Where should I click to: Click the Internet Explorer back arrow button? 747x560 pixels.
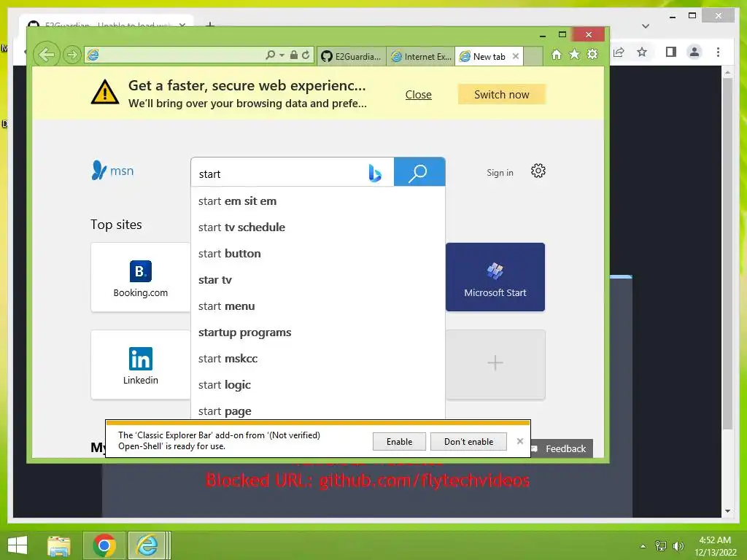(46, 55)
